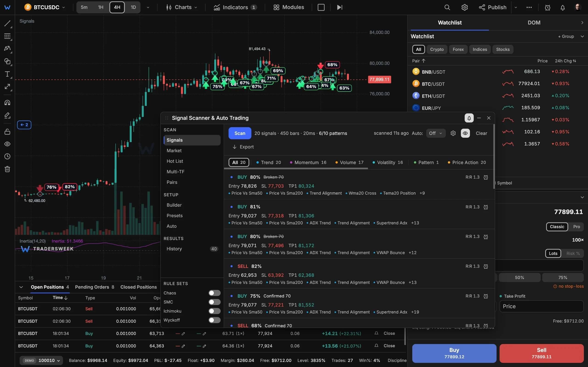The height and width of the screenshot is (367, 588).
Task: Click the blue Scan button
Action: [240, 133]
